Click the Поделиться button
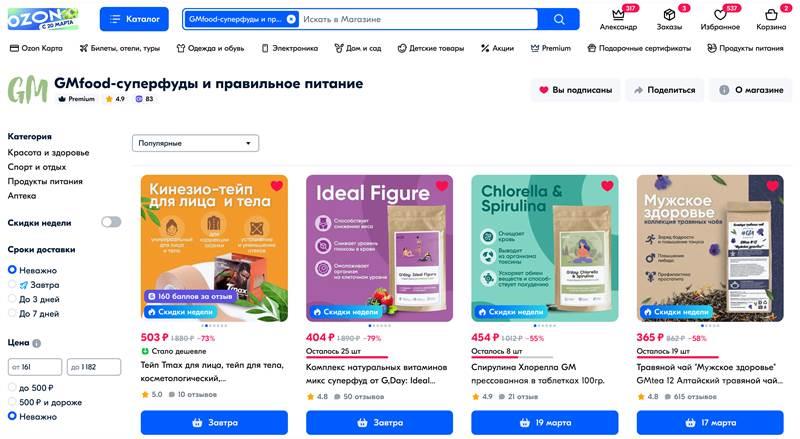 coord(665,90)
